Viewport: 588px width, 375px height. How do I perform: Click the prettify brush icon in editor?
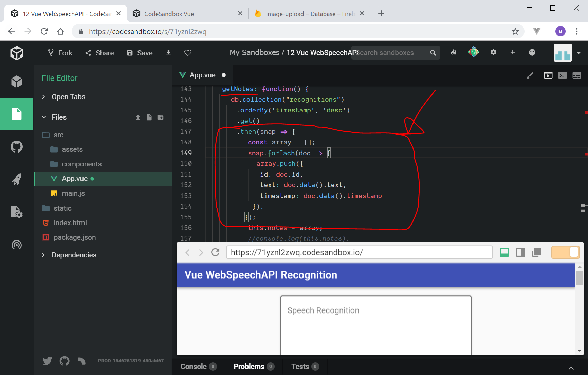click(x=530, y=75)
